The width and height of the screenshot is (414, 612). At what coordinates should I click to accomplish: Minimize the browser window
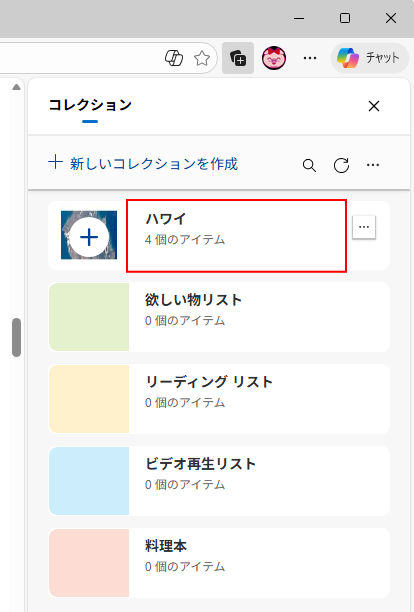[299, 18]
